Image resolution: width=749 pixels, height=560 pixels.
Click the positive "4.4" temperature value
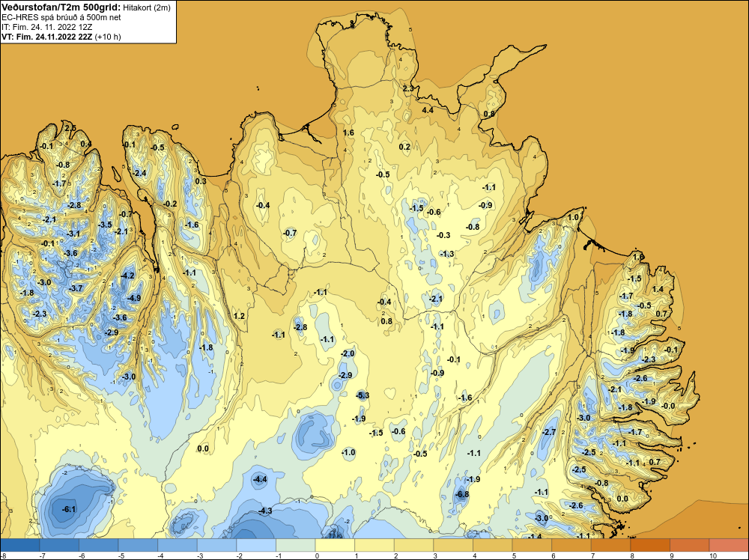click(x=428, y=110)
